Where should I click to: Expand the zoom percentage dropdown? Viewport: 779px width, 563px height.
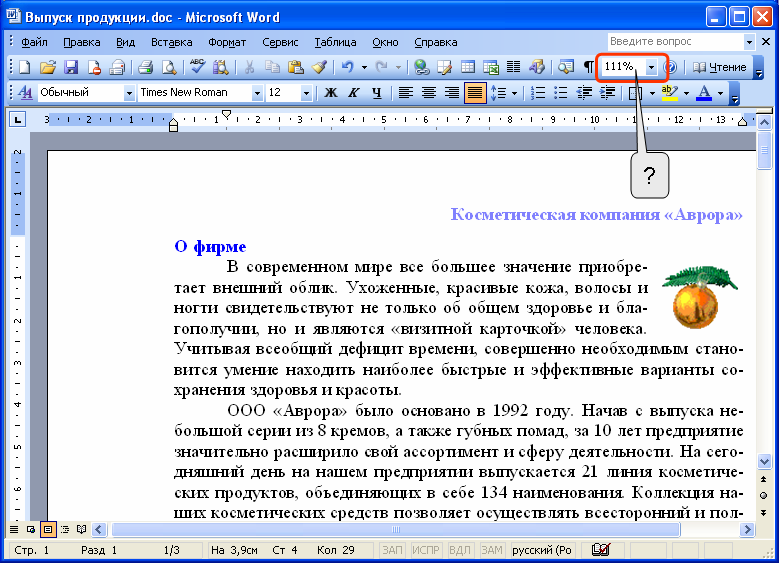[652, 67]
